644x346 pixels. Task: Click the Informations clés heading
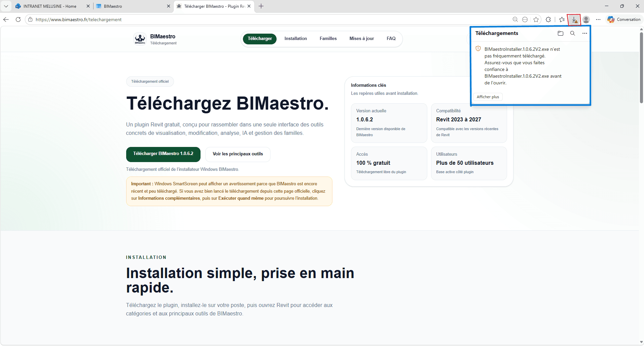tap(368, 85)
